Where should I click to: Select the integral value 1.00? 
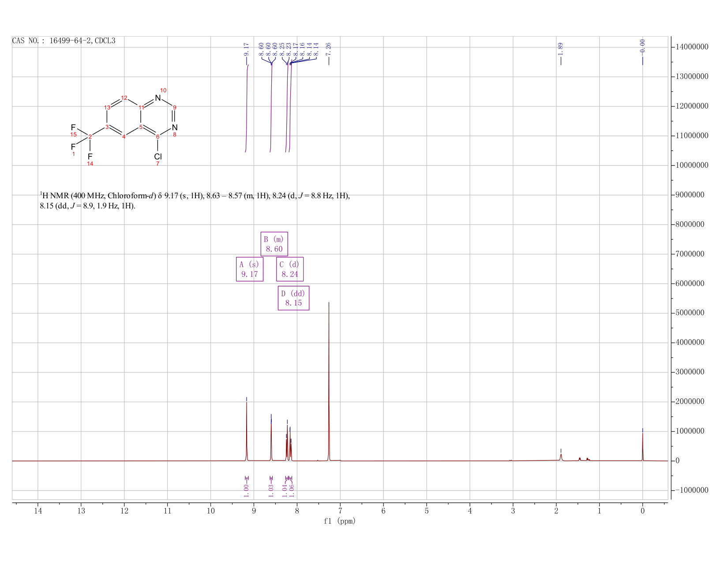pos(247,490)
